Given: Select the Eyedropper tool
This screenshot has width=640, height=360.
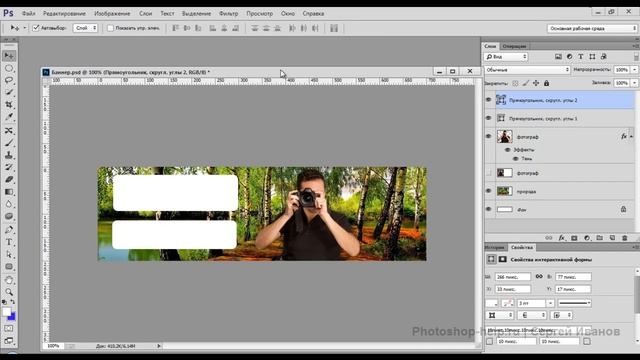Looking at the screenshot, I should point(9,117).
